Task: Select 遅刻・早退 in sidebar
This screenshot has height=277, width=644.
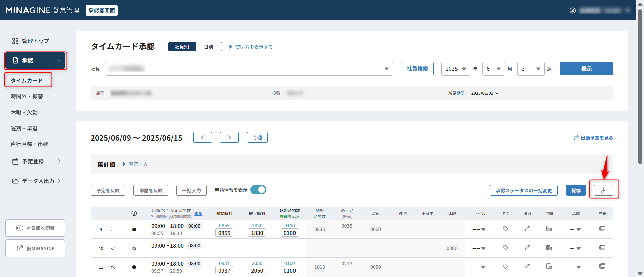Action: pyautogui.click(x=24, y=128)
